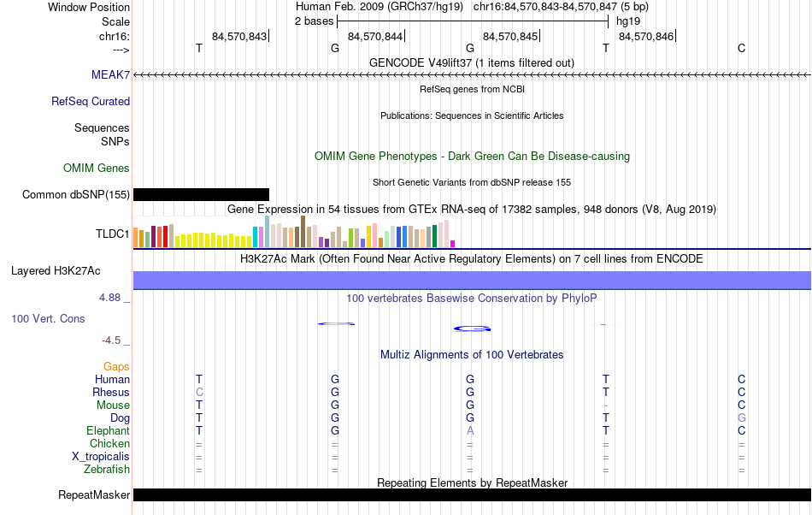Click 'Multiz Alignments of 100 Vertebrates' title

coord(472,354)
